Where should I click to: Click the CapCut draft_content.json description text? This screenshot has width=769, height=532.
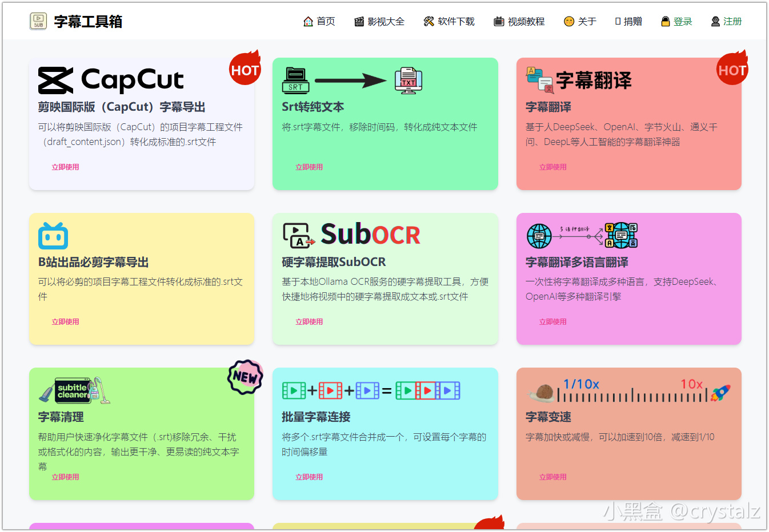[x=141, y=135]
